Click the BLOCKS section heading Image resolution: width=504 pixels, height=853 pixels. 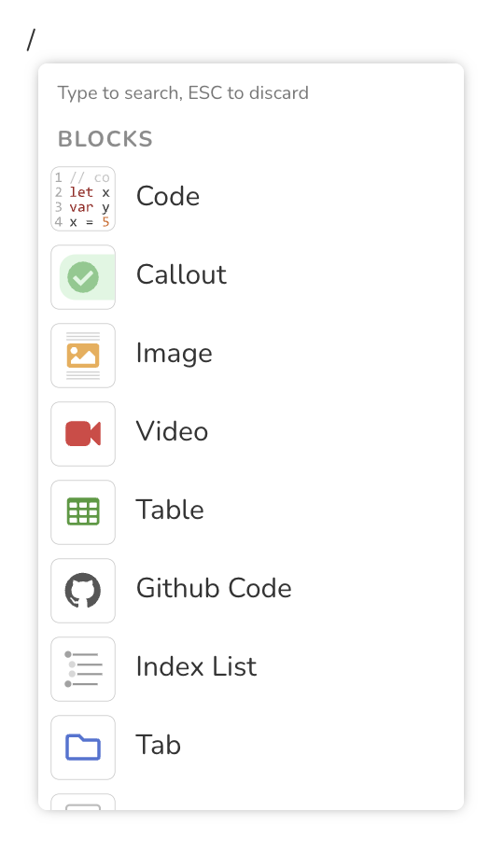105,139
